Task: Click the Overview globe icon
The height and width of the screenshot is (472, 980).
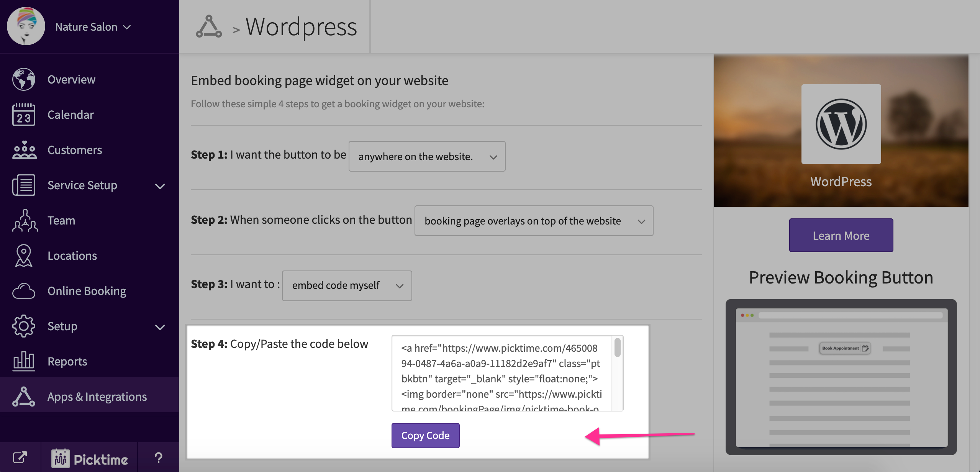Action: pos(24,79)
